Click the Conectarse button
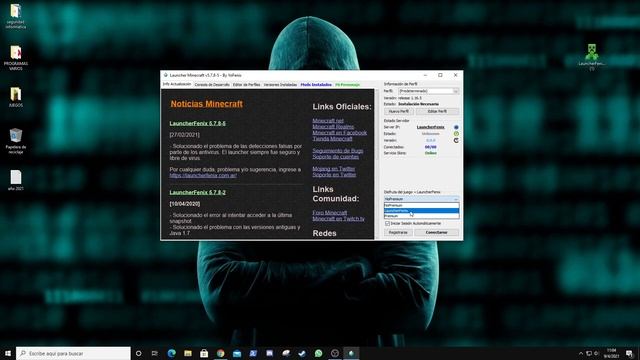The height and width of the screenshot is (360, 640). click(x=436, y=232)
